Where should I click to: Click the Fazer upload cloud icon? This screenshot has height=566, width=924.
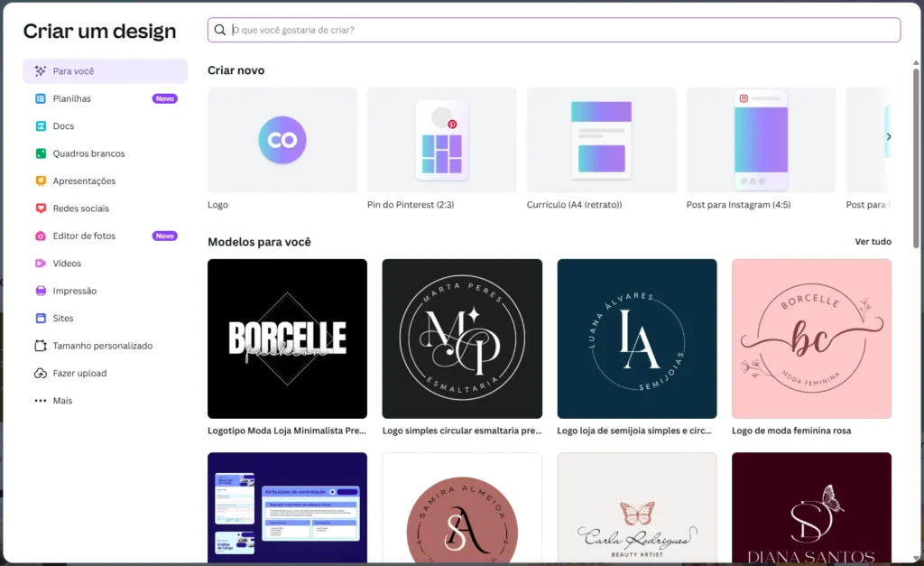coord(40,373)
